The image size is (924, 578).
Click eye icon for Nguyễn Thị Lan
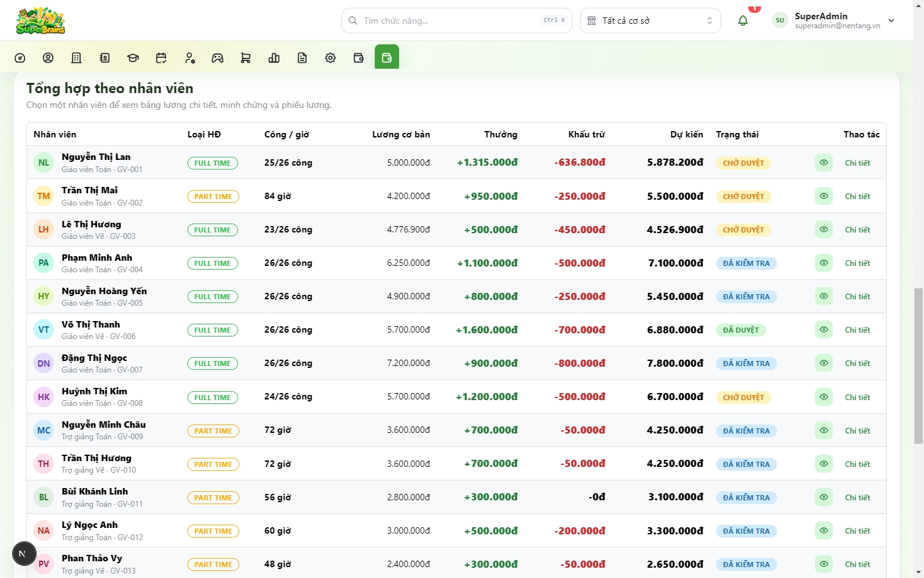pos(824,162)
